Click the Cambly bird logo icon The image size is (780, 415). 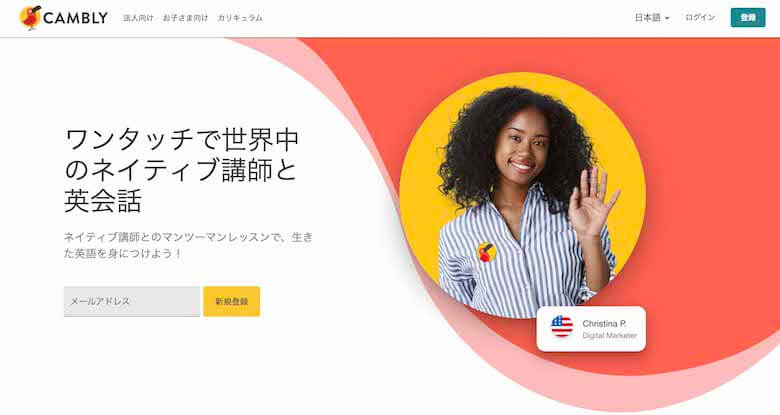[30, 17]
